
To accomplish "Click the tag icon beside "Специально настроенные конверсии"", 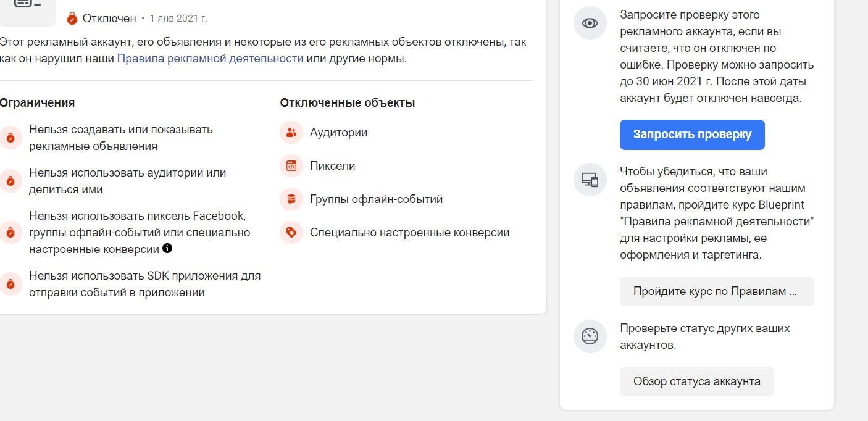I will (291, 233).
